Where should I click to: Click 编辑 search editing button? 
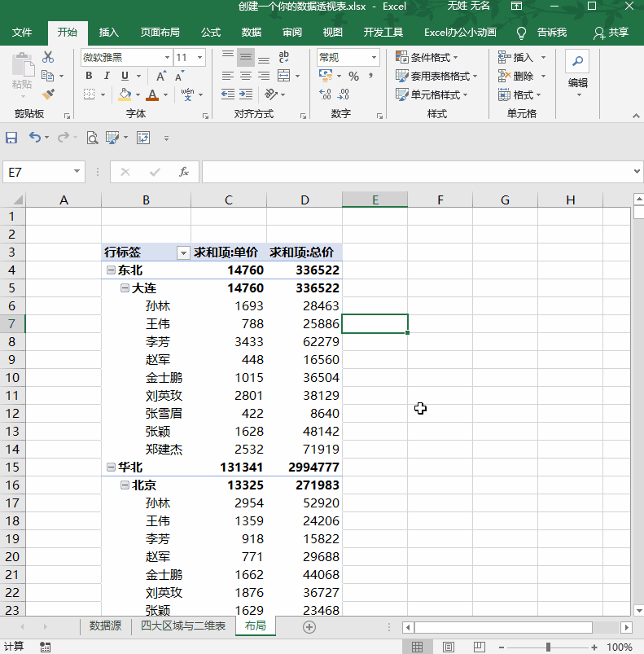577,74
